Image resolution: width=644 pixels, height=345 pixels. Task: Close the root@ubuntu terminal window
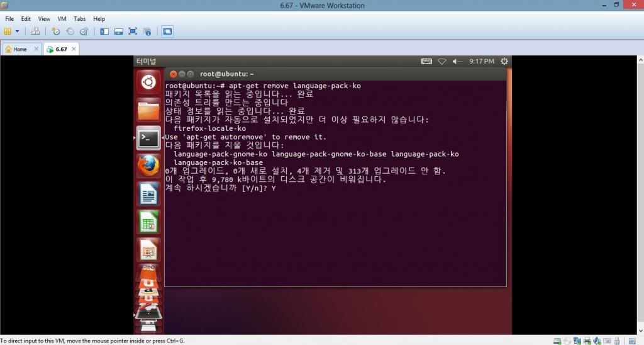coord(174,74)
